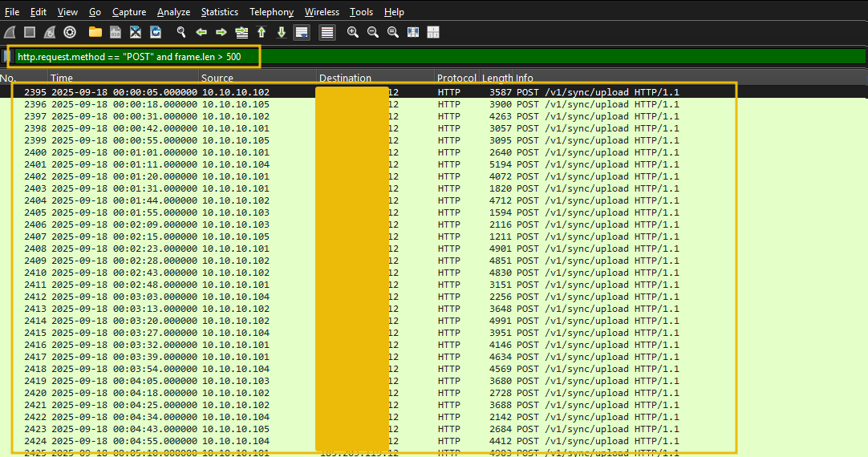Sort by the Protocol column header
The image size is (868, 457).
click(456, 78)
